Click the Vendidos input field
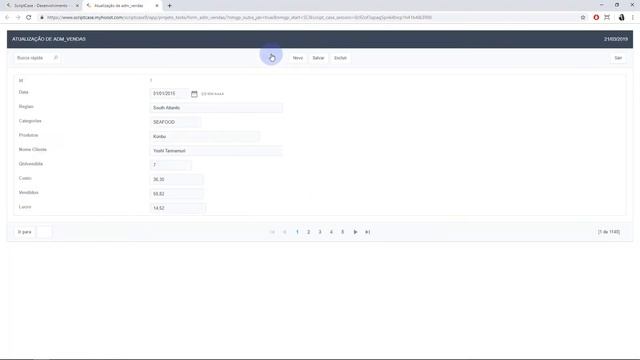The image size is (640, 360). (176, 193)
